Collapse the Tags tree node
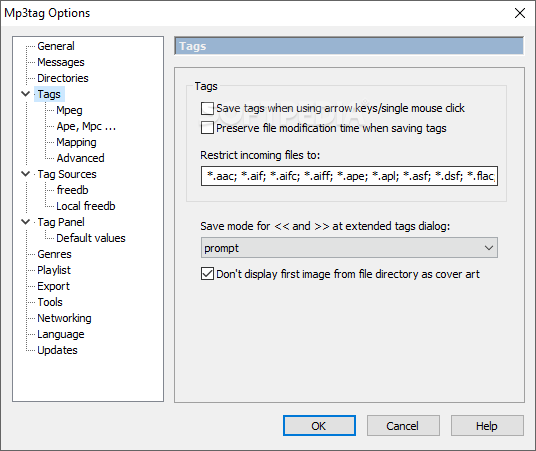This screenshot has height=451, width=536. 26,94
